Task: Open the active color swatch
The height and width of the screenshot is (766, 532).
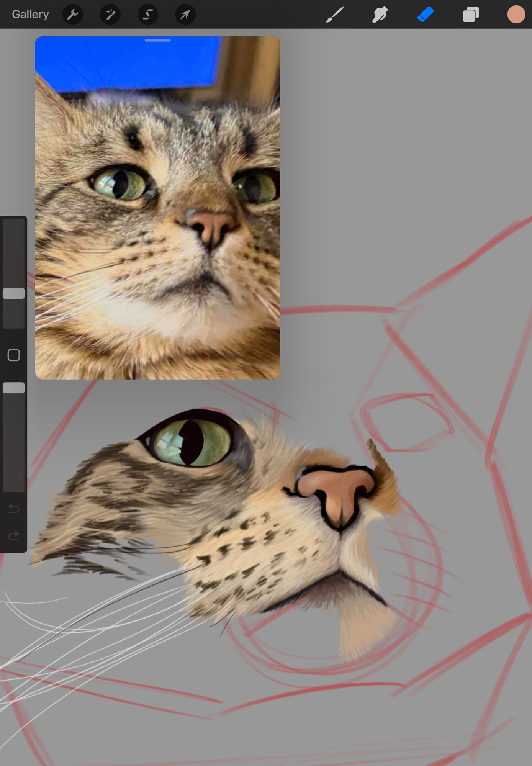Action: [516, 15]
